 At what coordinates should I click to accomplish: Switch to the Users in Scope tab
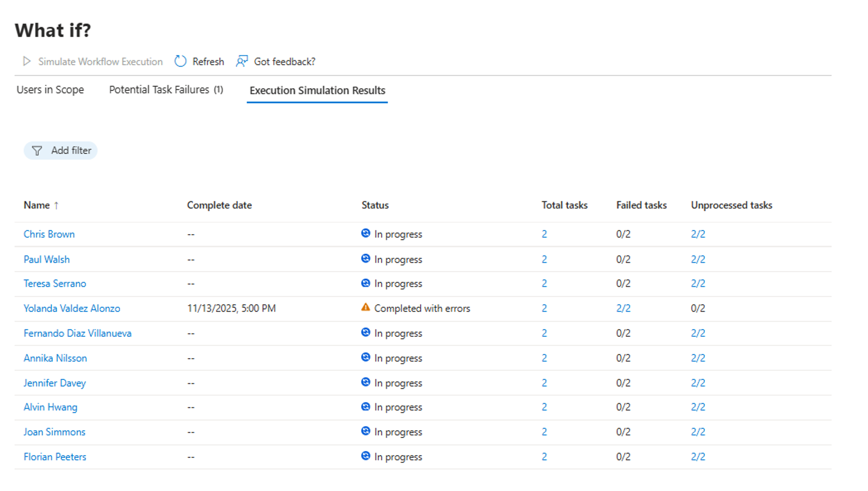coord(50,89)
